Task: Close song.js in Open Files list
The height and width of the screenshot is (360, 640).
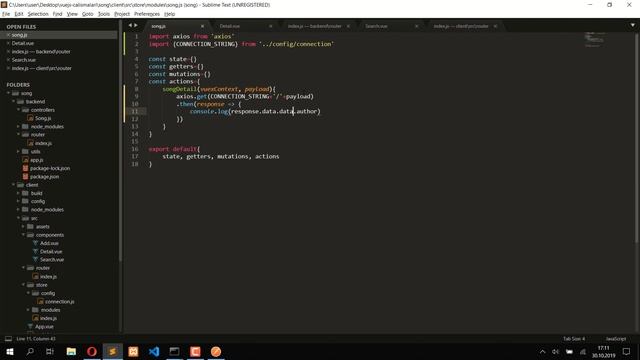Action: pyautogui.click(x=8, y=35)
